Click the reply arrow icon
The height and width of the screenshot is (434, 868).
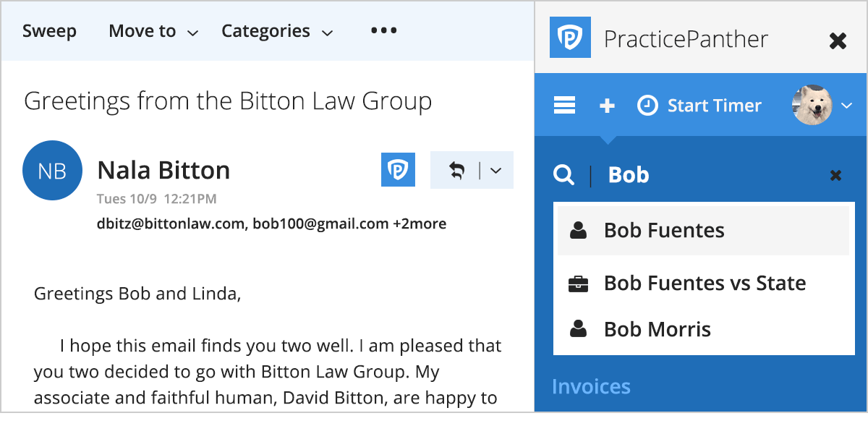[x=456, y=171]
